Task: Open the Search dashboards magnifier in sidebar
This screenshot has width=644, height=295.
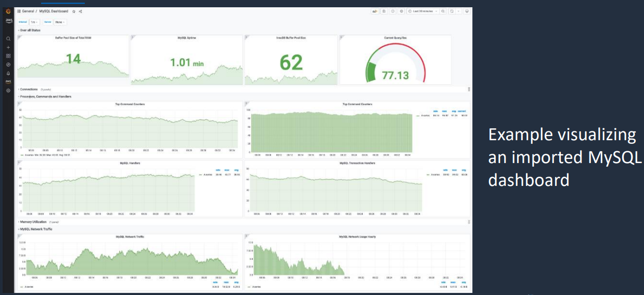Action: pyautogui.click(x=8, y=39)
